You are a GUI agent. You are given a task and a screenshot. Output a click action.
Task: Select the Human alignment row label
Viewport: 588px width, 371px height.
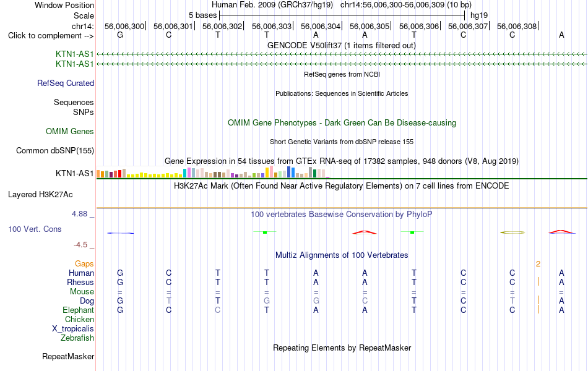81,273
